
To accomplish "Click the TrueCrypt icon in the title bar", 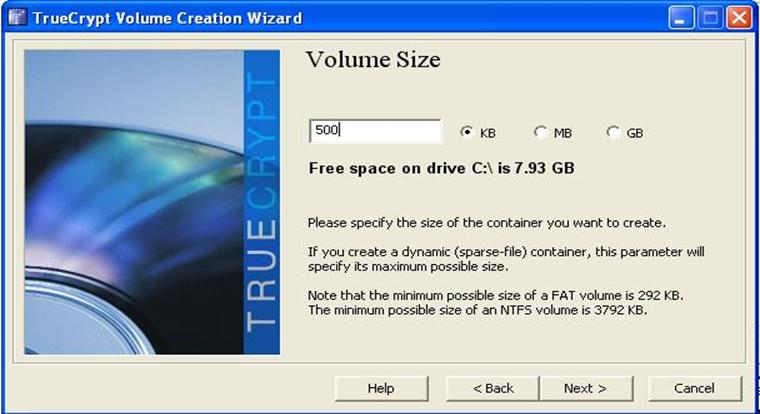I will (x=17, y=17).
